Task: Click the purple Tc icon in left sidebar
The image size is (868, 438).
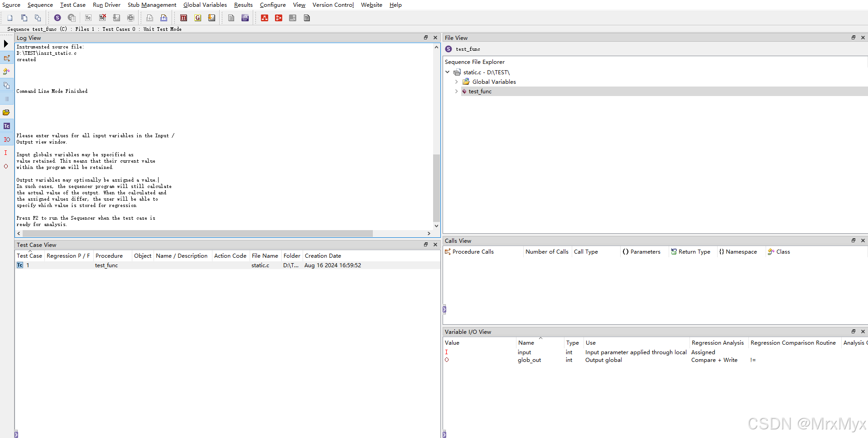Action: coord(7,126)
